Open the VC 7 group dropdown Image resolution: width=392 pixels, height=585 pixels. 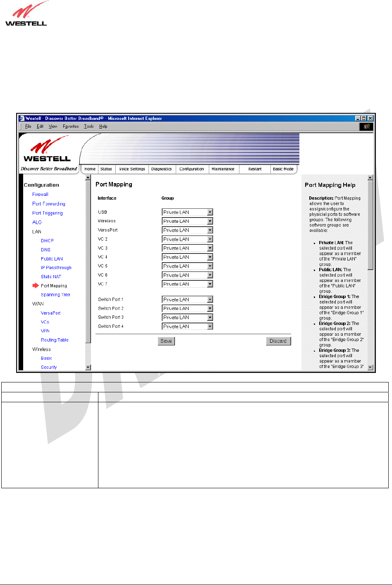pyautogui.click(x=187, y=284)
